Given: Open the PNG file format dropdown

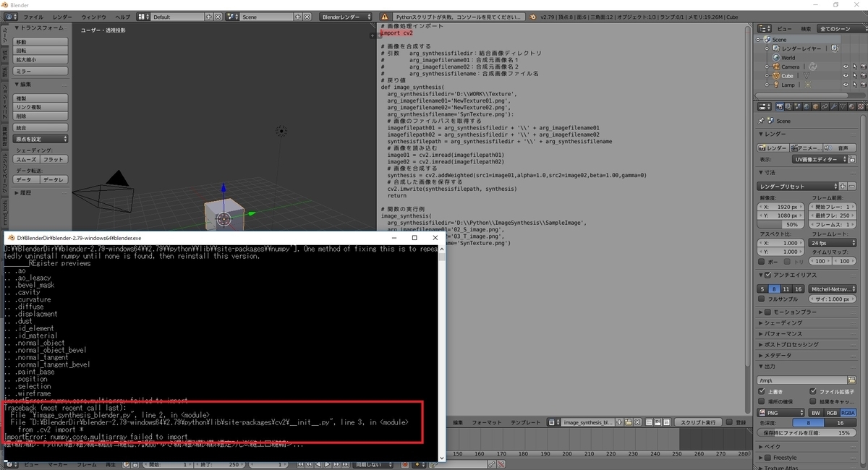Looking at the screenshot, I should 780,413.
